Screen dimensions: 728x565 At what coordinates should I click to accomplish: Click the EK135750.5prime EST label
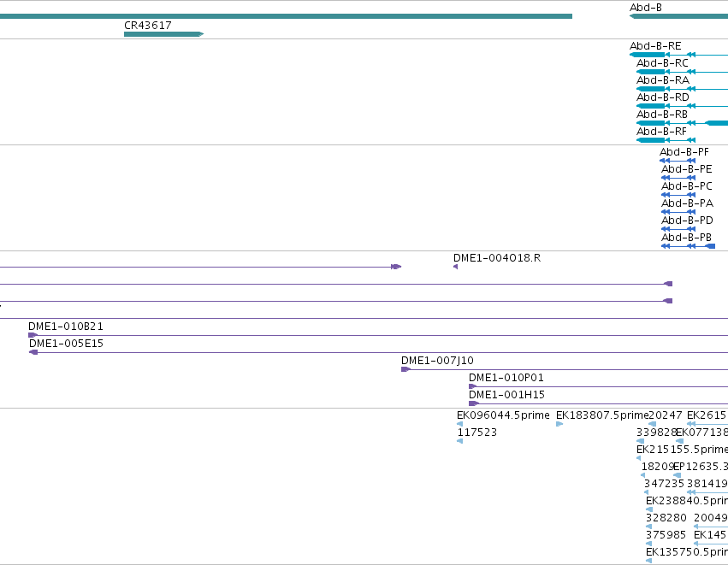(687, 552)
